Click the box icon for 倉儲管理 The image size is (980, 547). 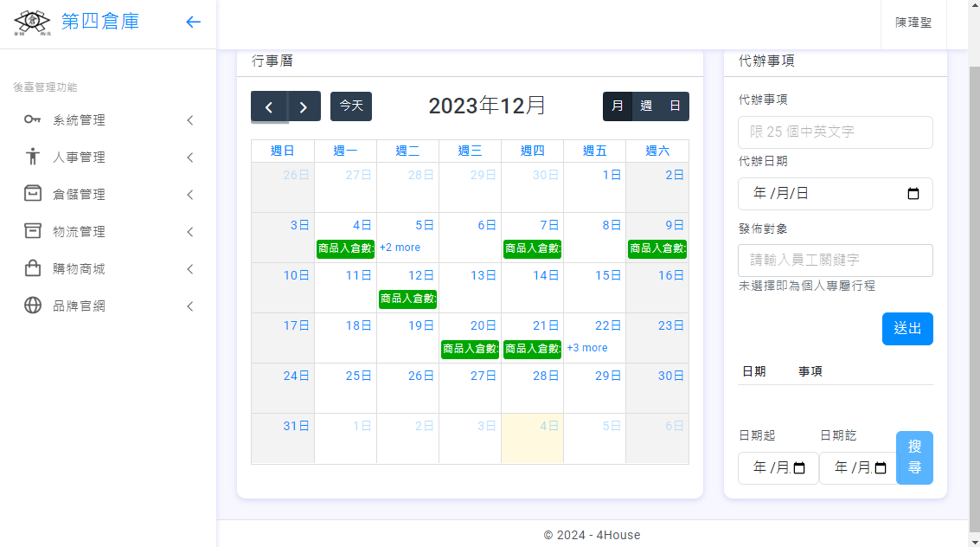click(x=33, y=193)
